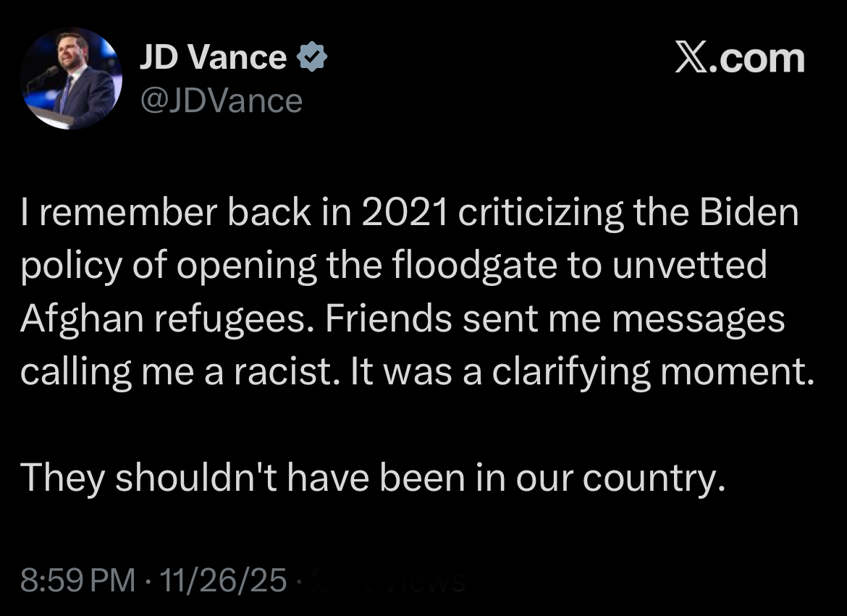Click the ".com" watermark text

pyautogui.click(x=760, y=58)
